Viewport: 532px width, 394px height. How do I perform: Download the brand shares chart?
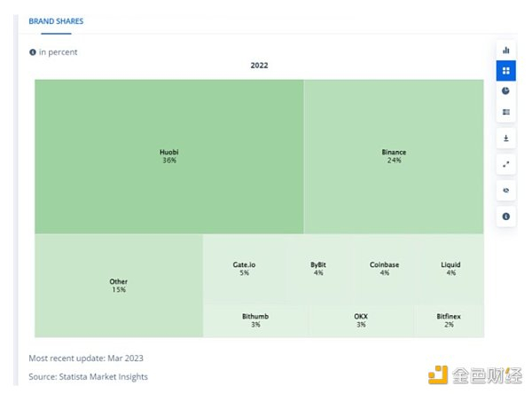(506, 138)
